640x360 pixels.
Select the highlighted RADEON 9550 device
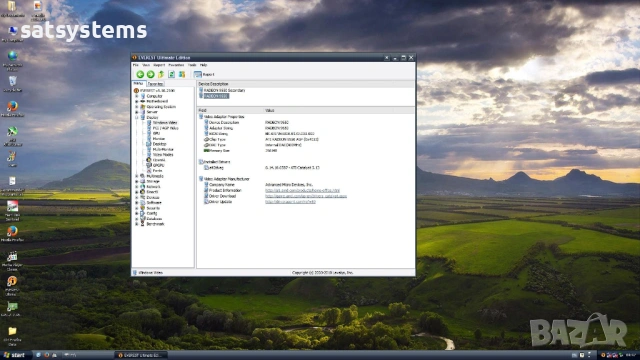216,96
